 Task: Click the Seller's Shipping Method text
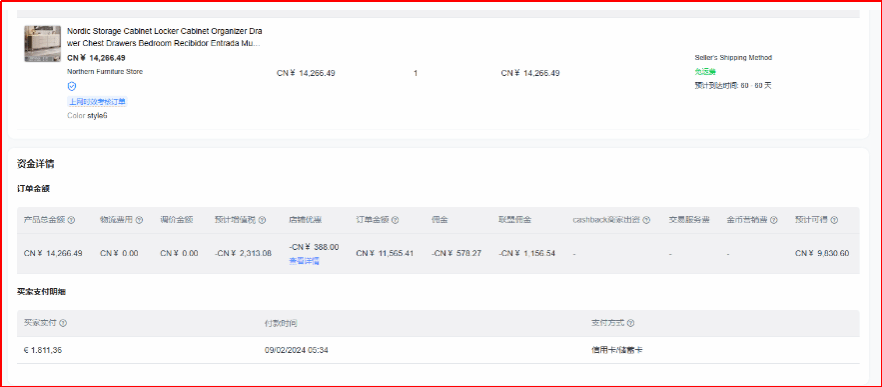coord(733,57)
